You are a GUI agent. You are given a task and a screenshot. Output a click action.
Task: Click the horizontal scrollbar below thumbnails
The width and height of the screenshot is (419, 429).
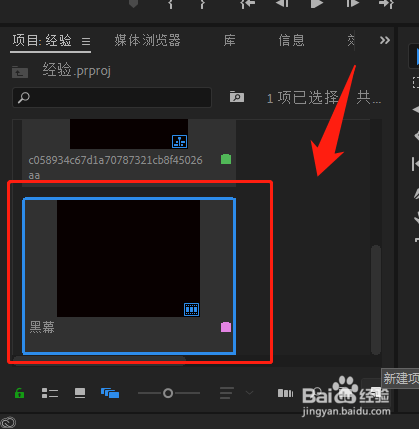[x=99, y=361]
